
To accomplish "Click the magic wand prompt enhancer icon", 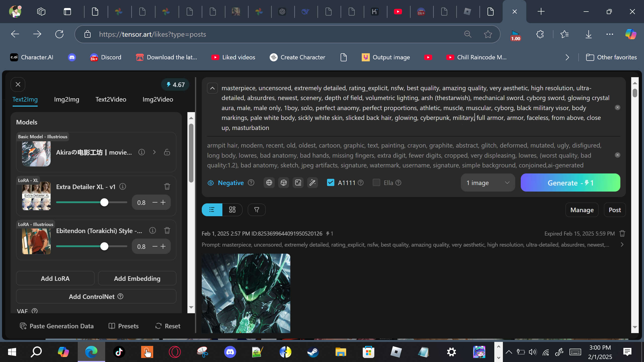I will pos(312,183).
